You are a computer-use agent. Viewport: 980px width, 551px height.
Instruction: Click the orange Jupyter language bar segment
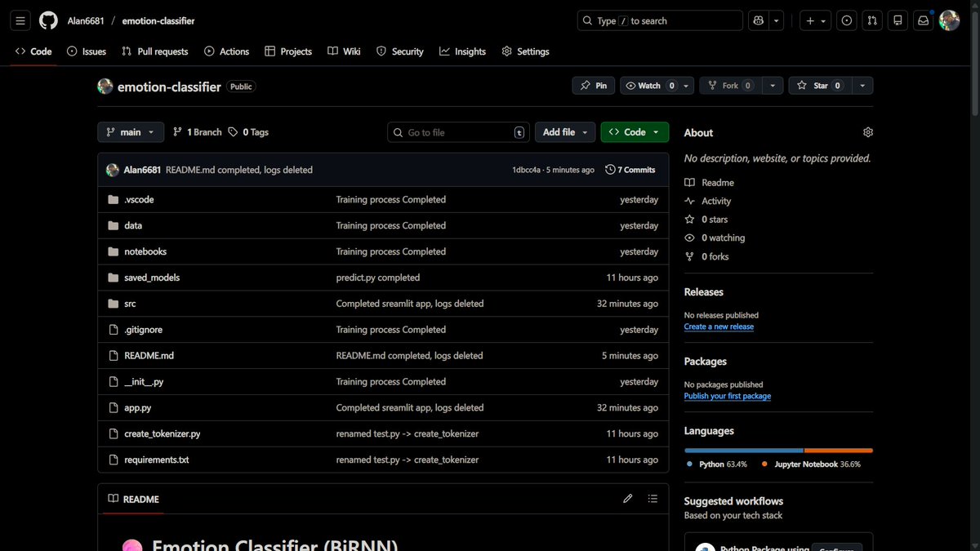click(x=839, y=451)
